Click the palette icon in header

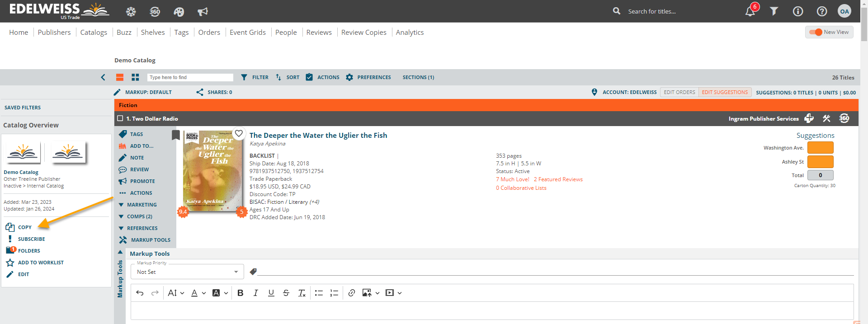pyautogui.click(x=179, y=12)
